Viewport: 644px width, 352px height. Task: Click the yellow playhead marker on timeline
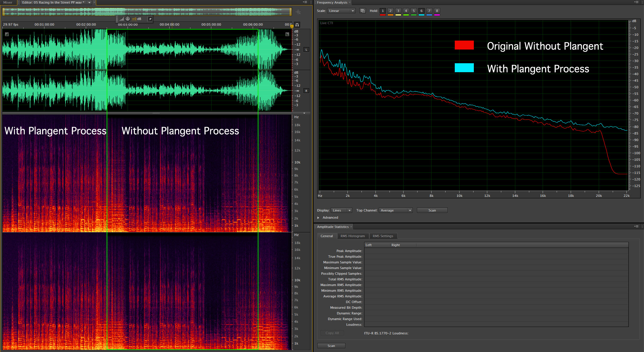click(292, 27)
